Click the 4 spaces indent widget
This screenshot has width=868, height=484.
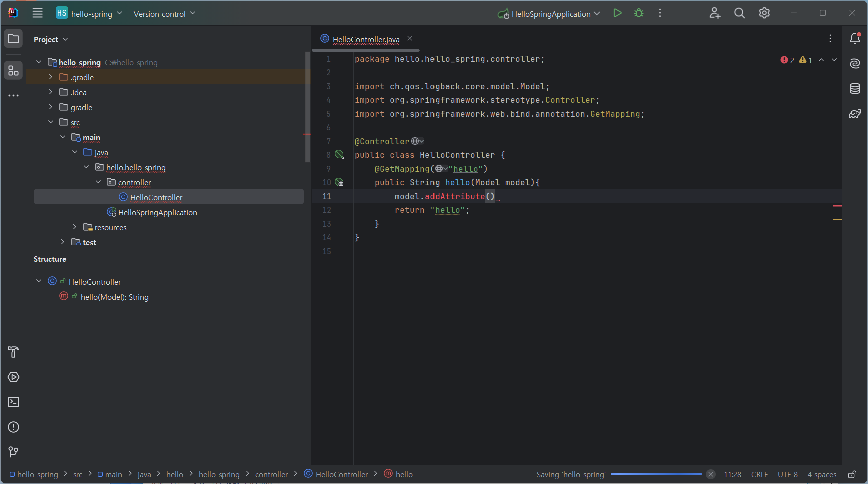point(822,474)
